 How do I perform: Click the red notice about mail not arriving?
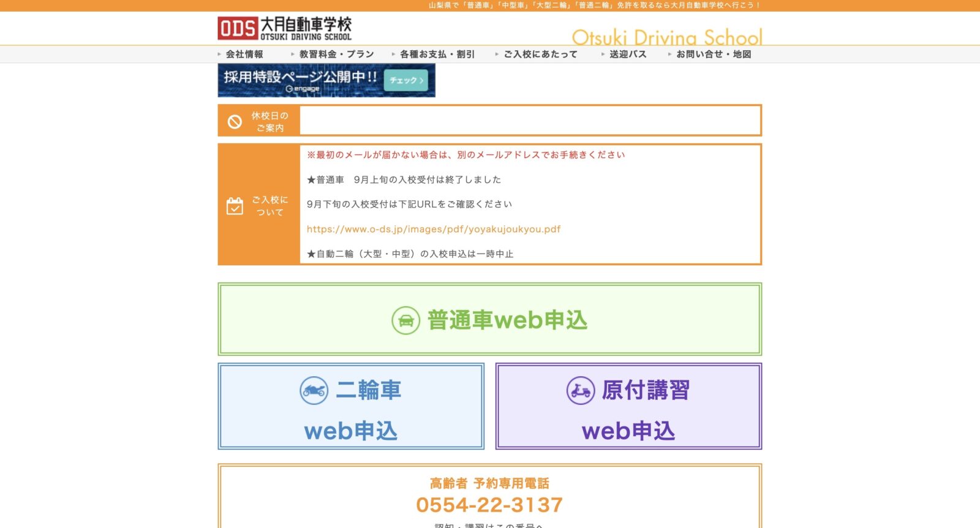tap(466, 155)
